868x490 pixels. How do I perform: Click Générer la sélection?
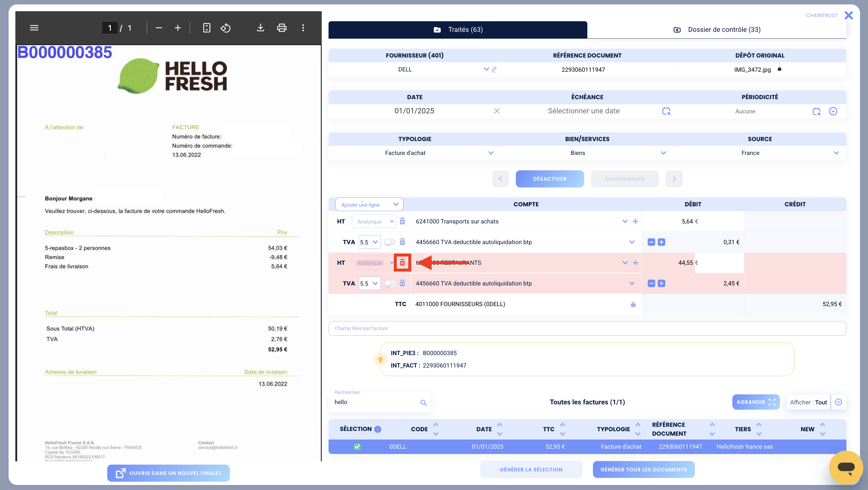point(531,469)
